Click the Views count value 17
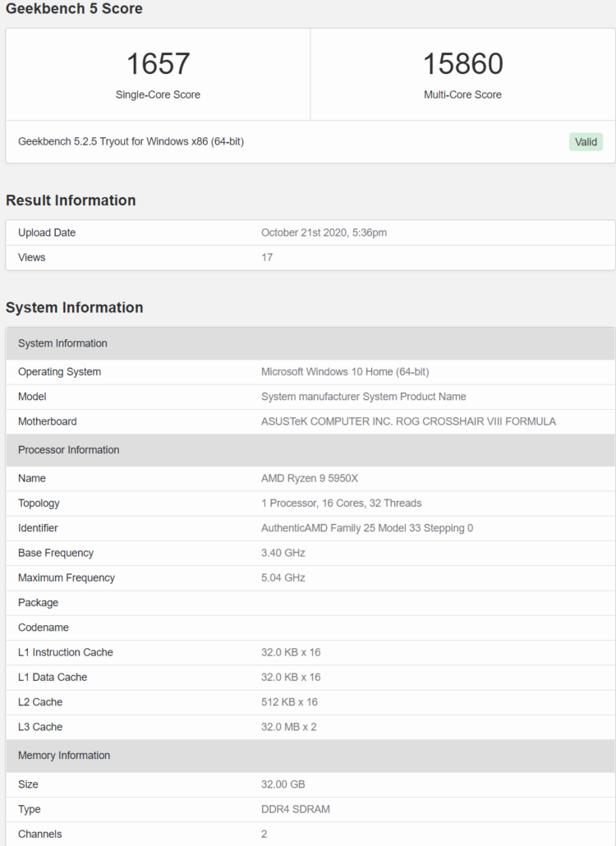Viewport: 616px width, 846px height. [267, 257]
